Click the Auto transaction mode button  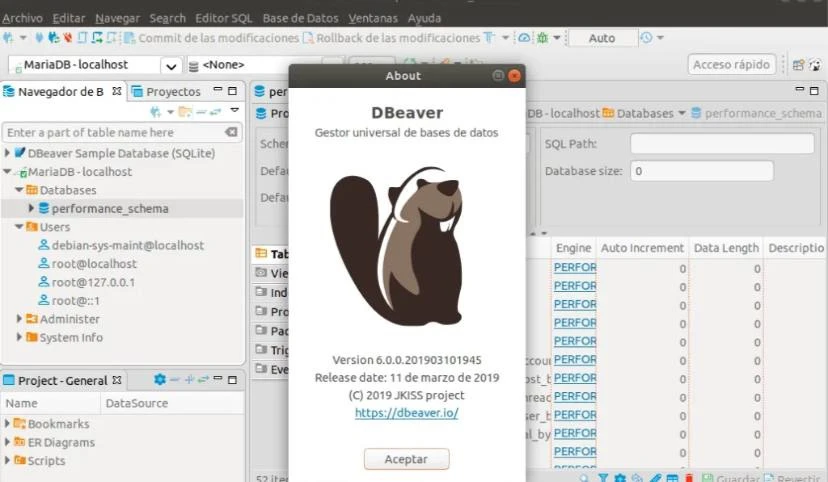[601, 38]
